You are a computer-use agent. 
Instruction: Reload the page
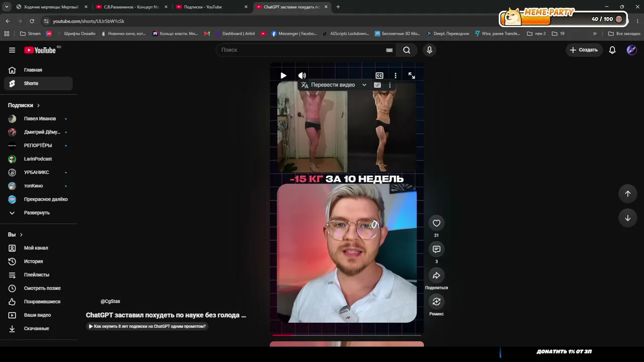click(x=32, y=21)
